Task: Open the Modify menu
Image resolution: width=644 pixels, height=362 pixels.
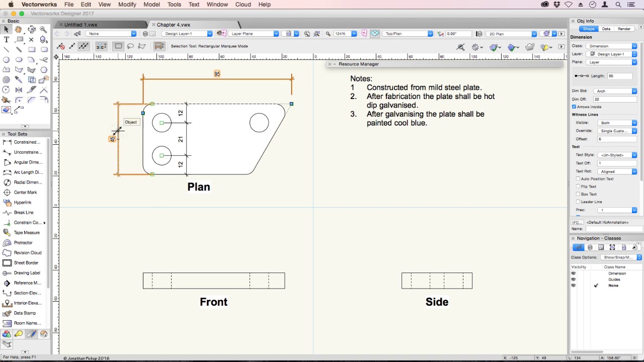Action: (x=127, y=5)
